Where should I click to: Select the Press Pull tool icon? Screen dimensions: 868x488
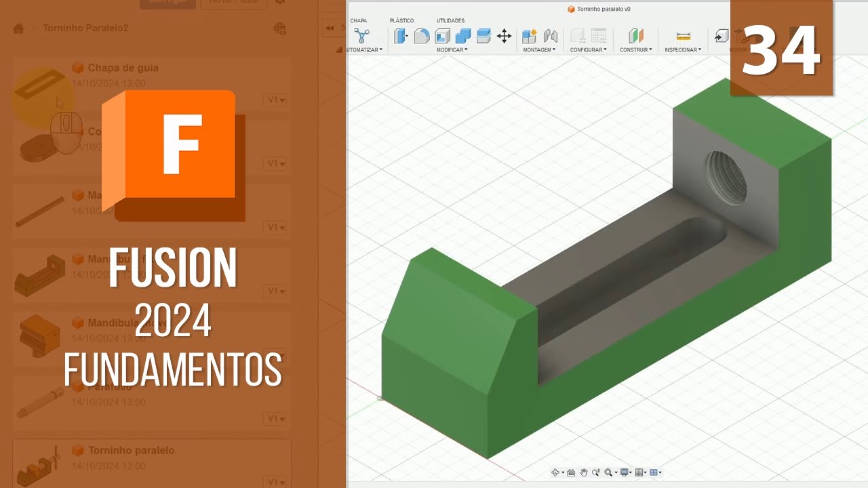(401, 36)
